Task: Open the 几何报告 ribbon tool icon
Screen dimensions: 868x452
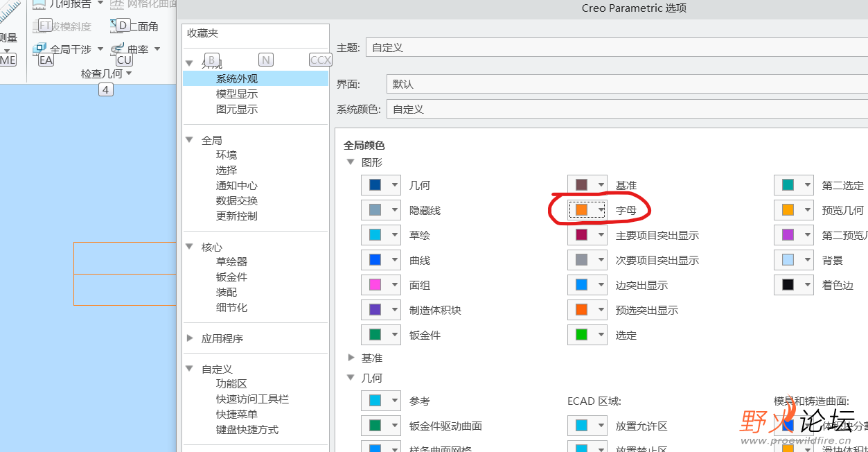Action: click(x=39, y=4)
